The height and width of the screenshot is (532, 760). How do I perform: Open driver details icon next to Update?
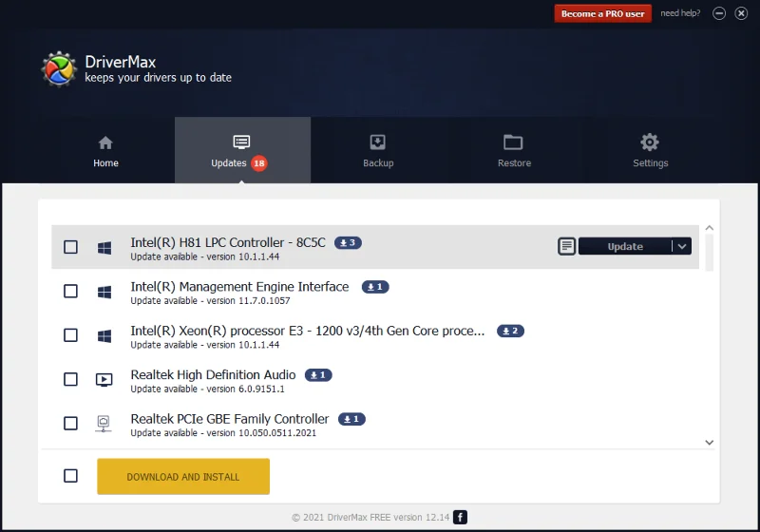tap(566, 246)
